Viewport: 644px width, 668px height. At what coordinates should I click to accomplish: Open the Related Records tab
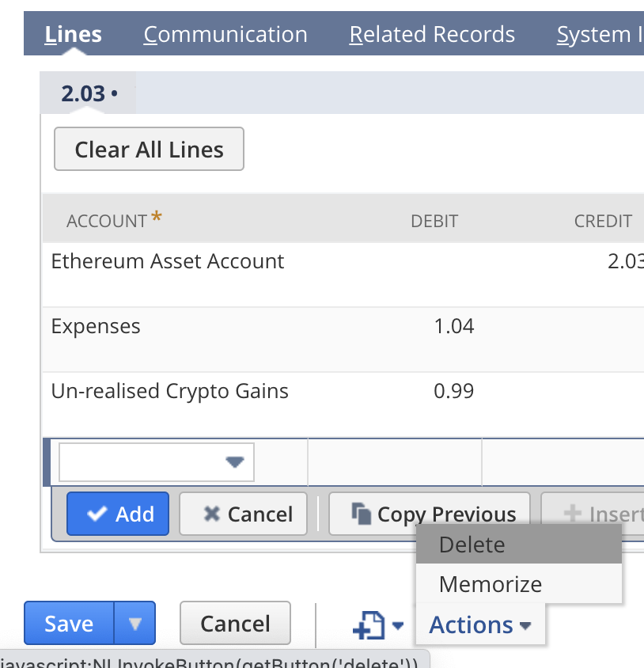pyautogui.click(x=432, y=34)
